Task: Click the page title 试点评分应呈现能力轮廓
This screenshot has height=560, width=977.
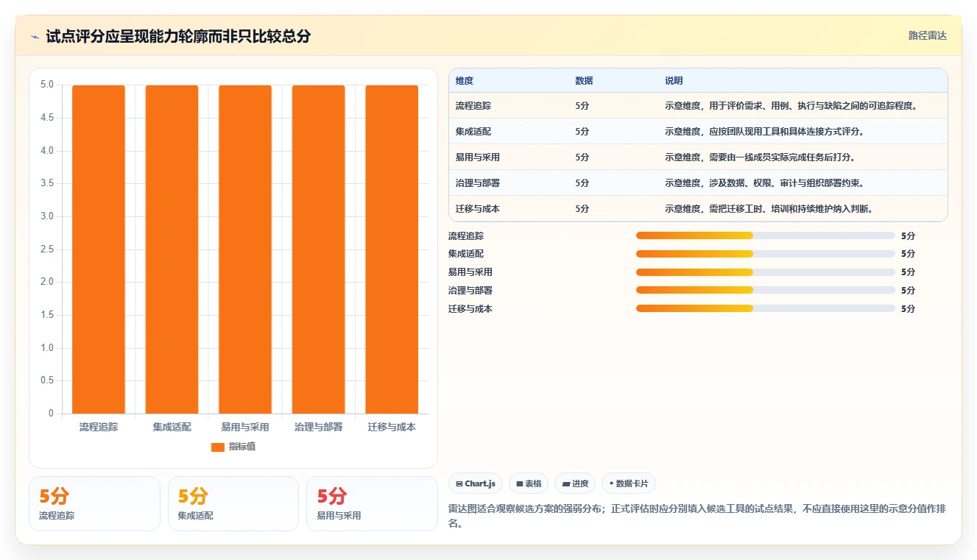Action: [178, 36]
